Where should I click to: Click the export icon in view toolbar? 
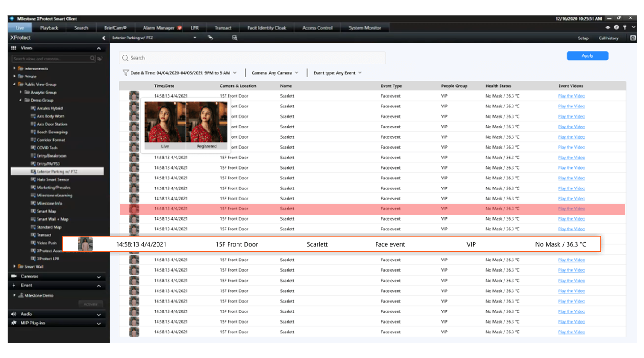pos(234,38)
